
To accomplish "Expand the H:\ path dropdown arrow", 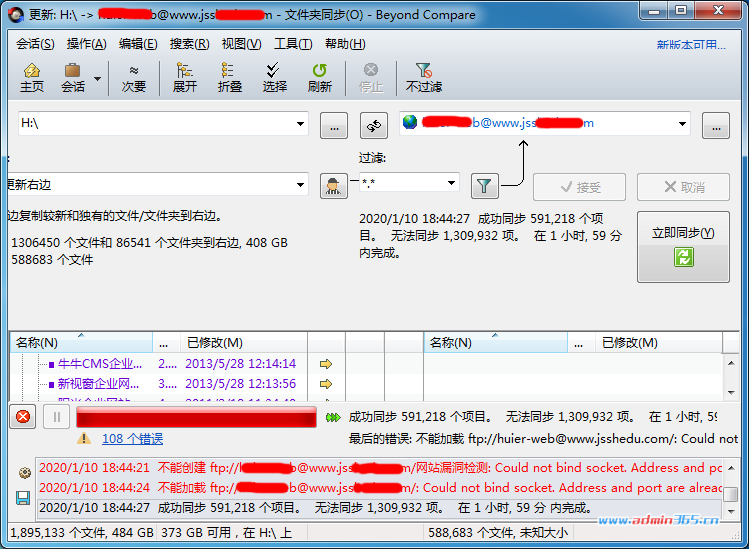I will [300, 124].
